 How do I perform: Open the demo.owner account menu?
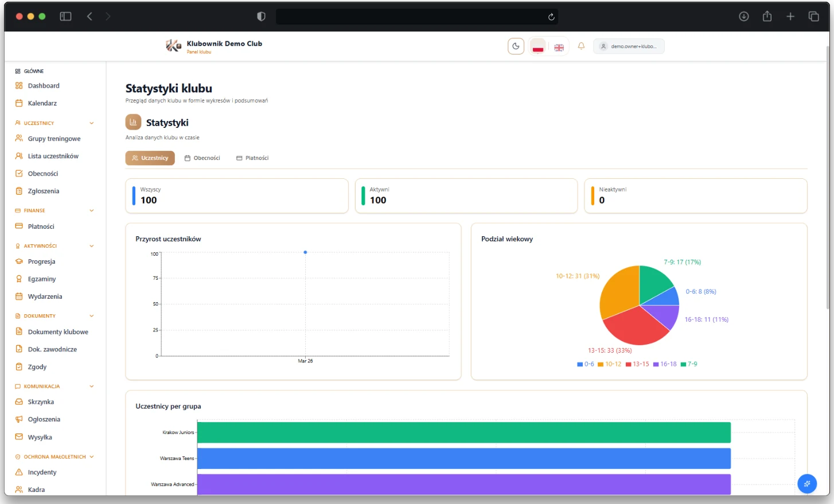point(629,46)
